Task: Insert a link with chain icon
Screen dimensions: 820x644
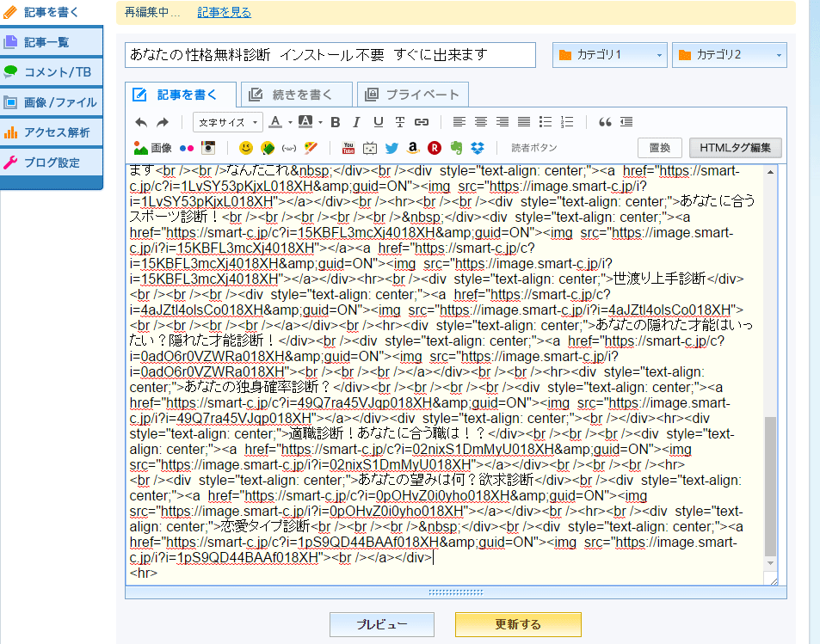Action: [422, 122]
